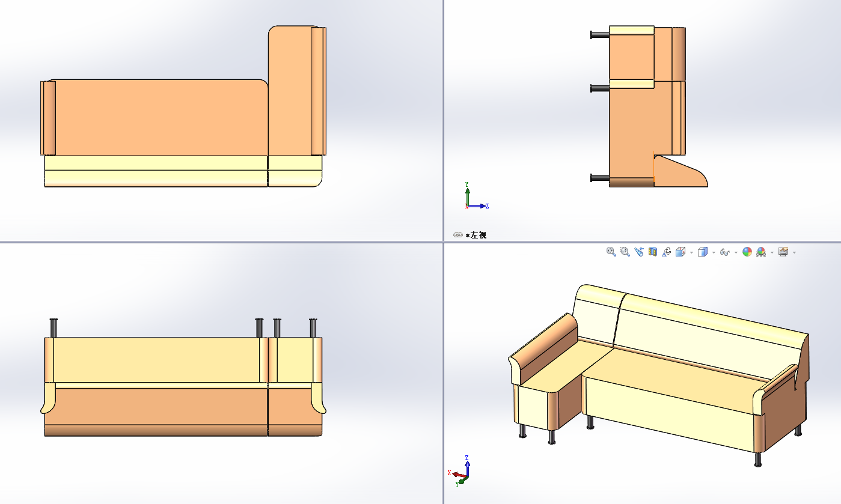
Task: Toggle the Section View tool
Action: click(653, 252)
